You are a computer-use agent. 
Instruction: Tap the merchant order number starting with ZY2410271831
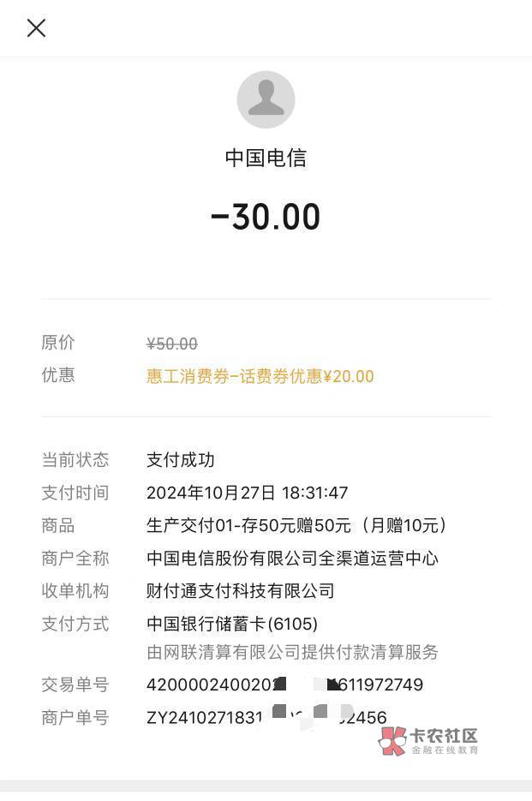click(x=266, y=717)
